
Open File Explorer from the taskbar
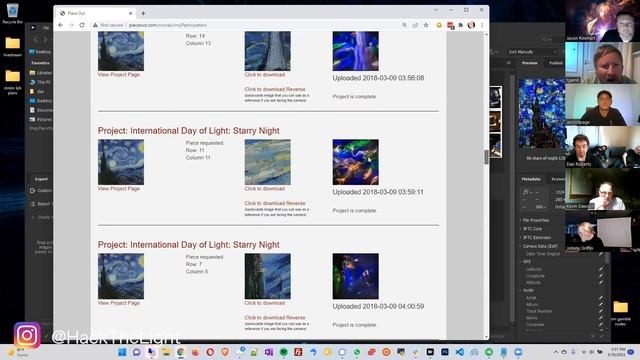point(166,352)
